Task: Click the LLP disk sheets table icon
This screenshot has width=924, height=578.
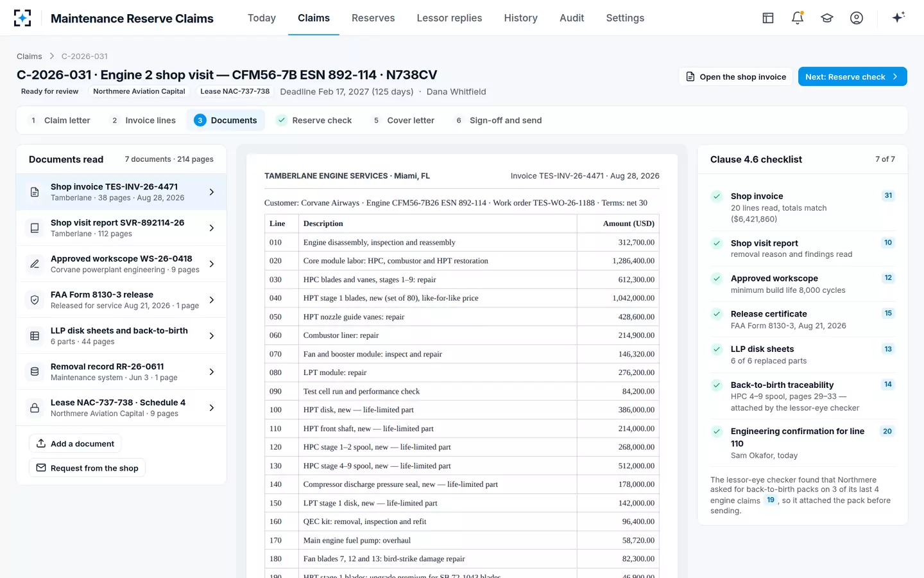Action: (35, 336)
